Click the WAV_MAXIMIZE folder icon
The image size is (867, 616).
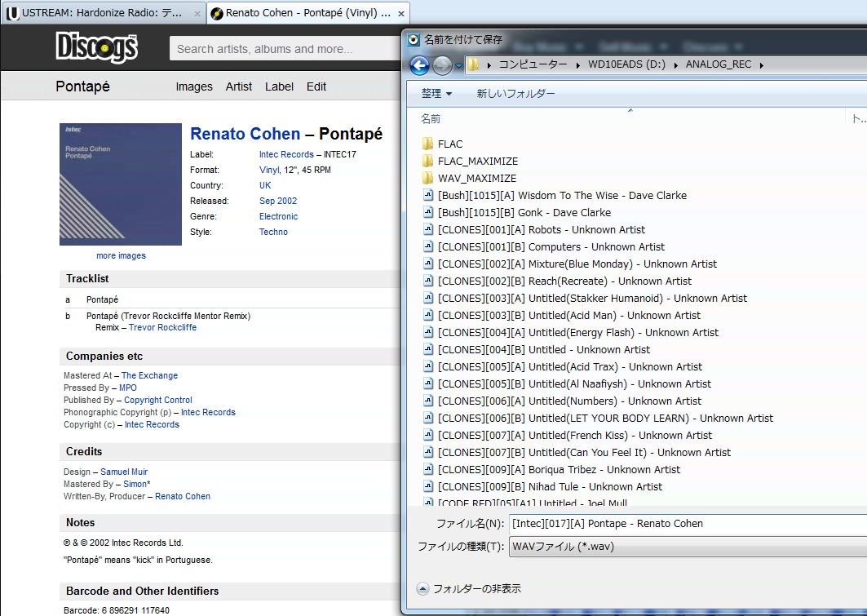[427, 178]
